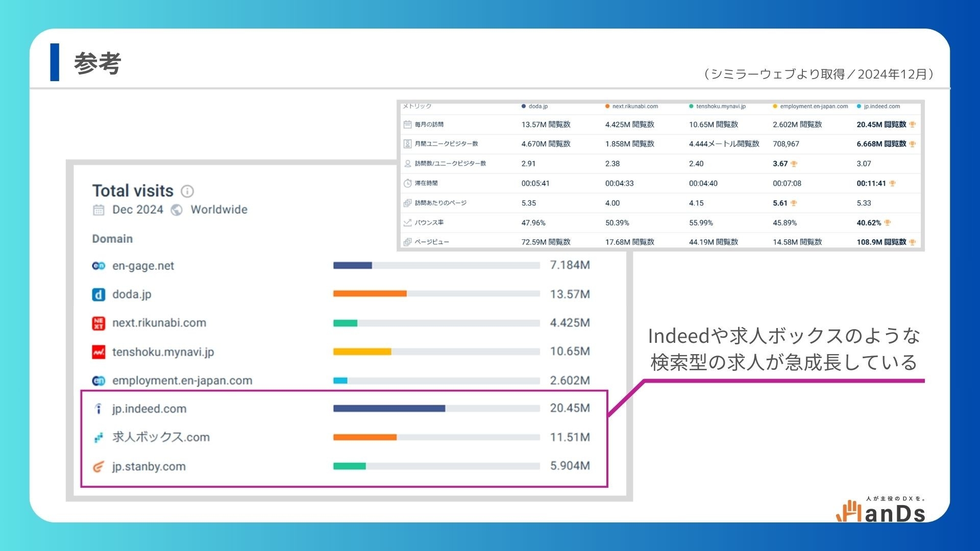Viewport: 980px width, 551px height.
Task: Select doda.jp column header in table
Action: (x=537, y=106)
